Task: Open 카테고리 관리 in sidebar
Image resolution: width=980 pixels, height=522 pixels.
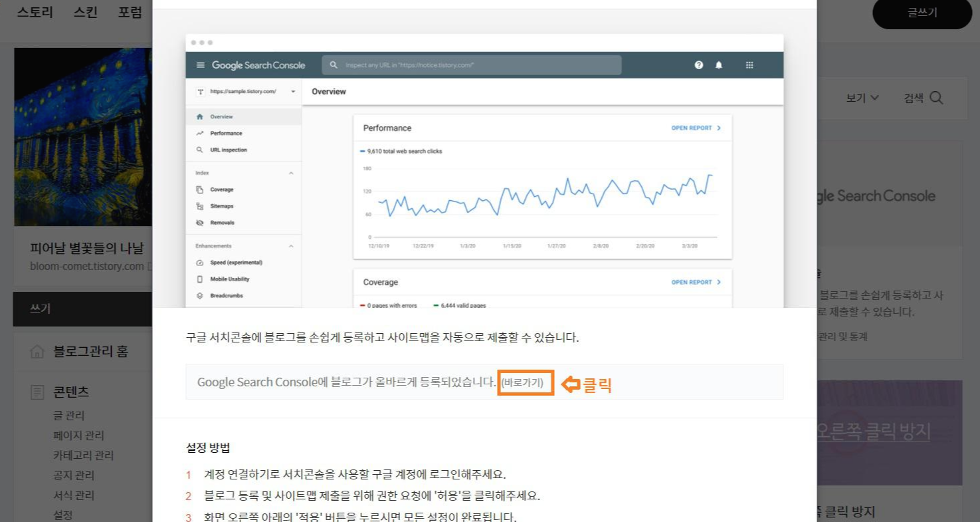Action: [x=83, y=456]
